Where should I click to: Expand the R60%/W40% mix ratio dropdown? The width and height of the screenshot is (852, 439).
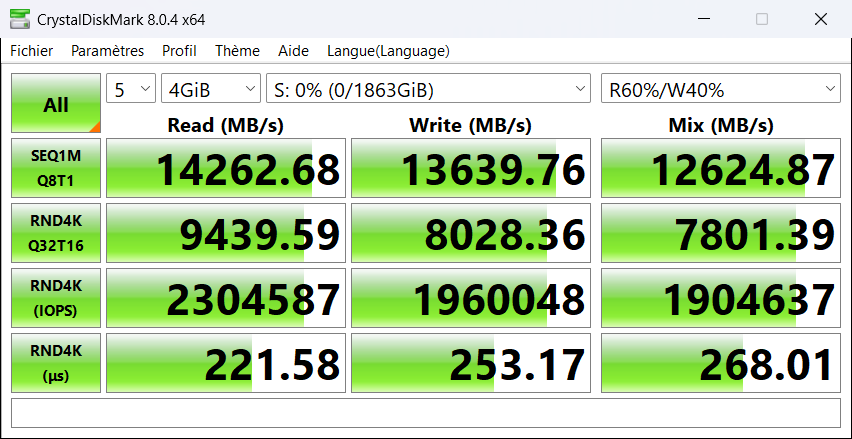(720, 90)
